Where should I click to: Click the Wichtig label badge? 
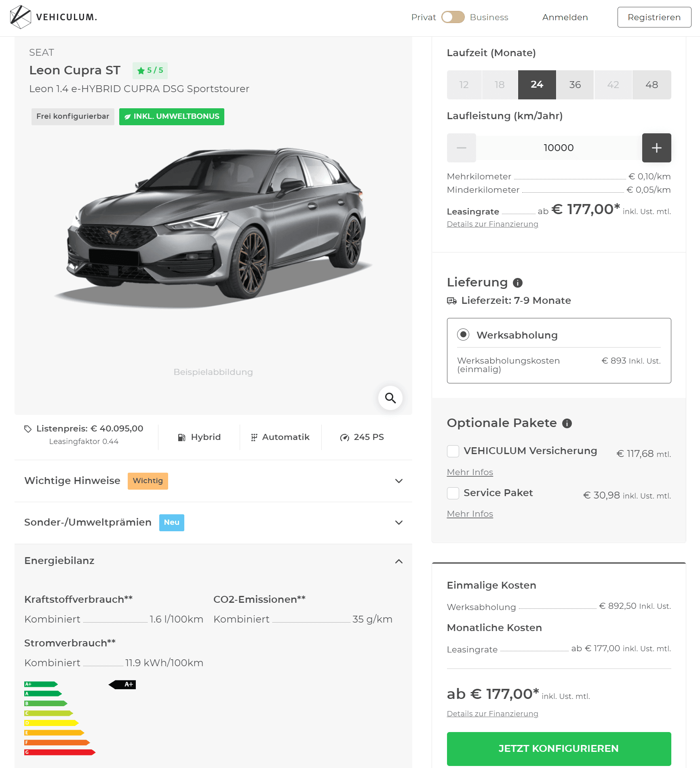pyautogui.click(x=148, y=481)
